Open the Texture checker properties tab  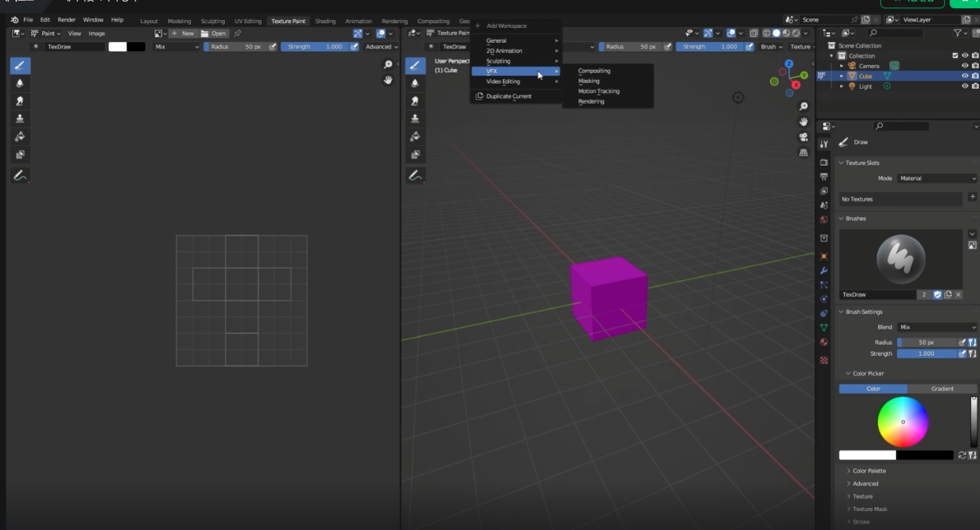click(x=824, y=360)
